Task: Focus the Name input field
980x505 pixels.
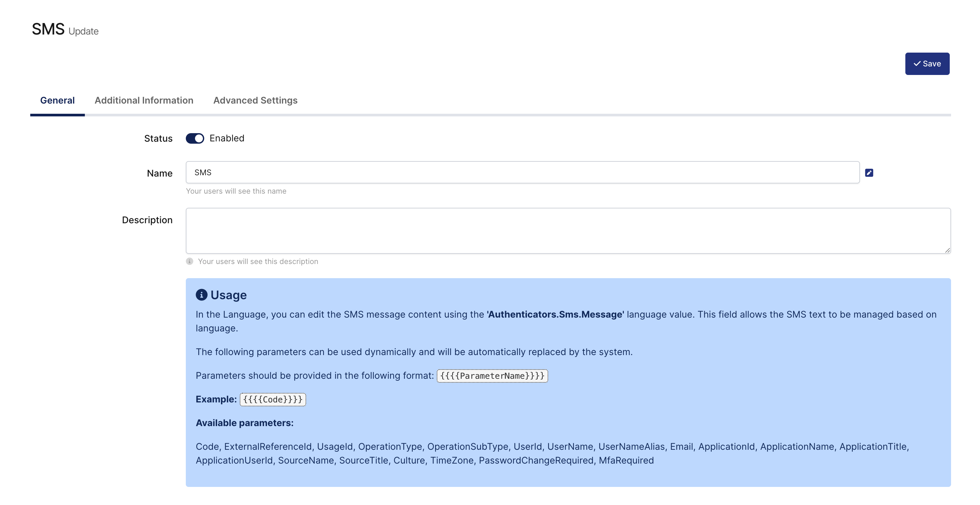Action: pos(522,172)
